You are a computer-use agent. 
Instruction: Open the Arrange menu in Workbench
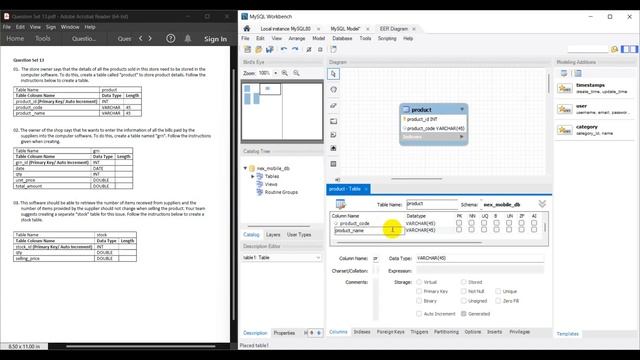pyautogui.click(x=297, y=38)
